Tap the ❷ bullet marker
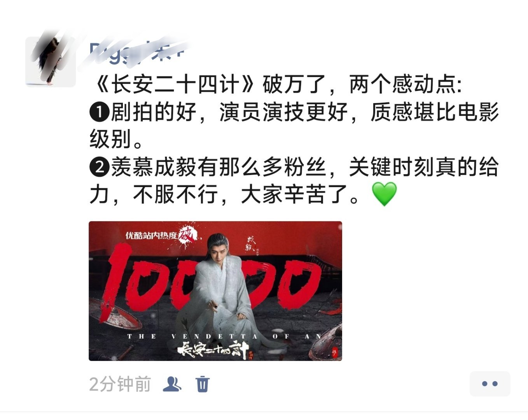The height and width of the screenshot is (420, 528). coord(100,167)
